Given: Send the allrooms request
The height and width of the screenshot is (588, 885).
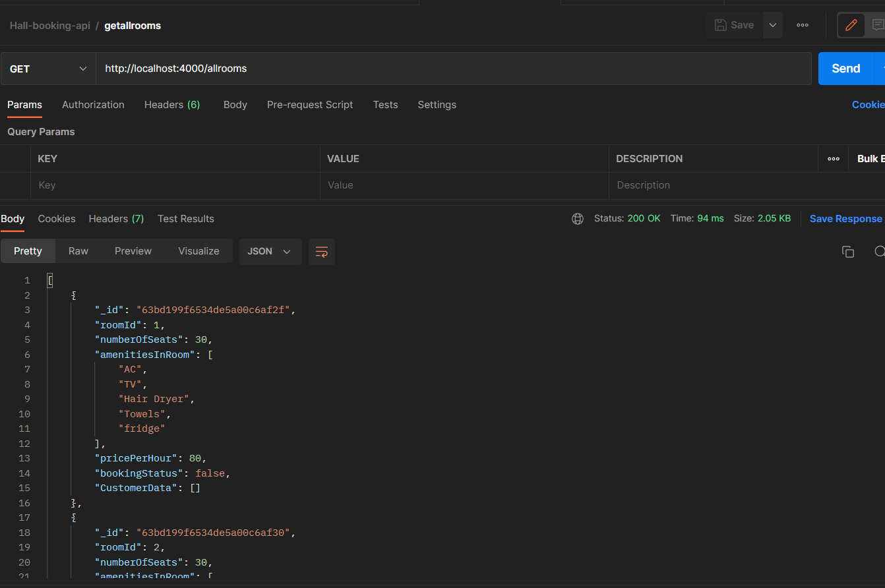Looking at the screenshot, I should click(x=845, y=68).
